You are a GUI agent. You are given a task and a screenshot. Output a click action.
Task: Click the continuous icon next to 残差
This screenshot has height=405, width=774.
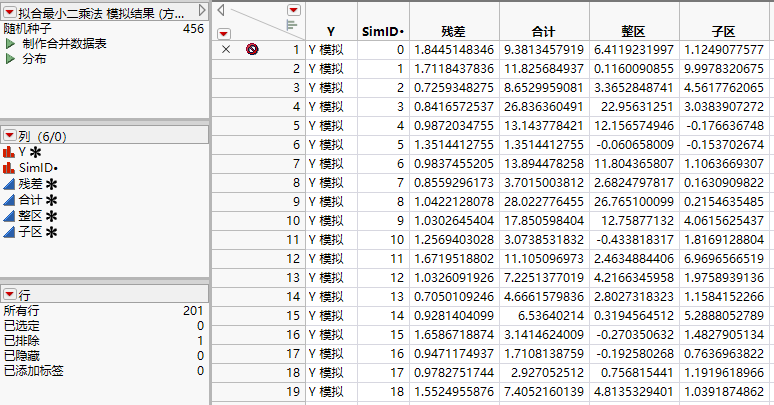click(9, 184)
